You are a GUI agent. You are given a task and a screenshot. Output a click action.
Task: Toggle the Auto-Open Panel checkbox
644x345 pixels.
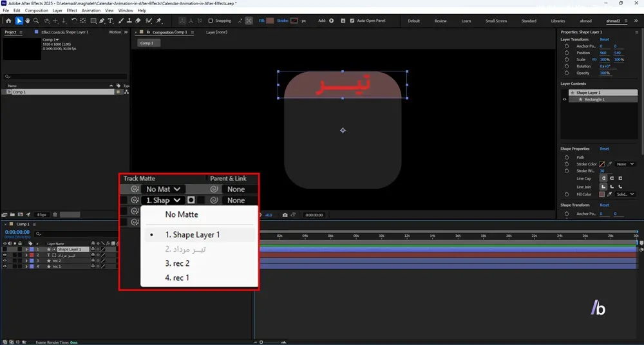point(352,21)
